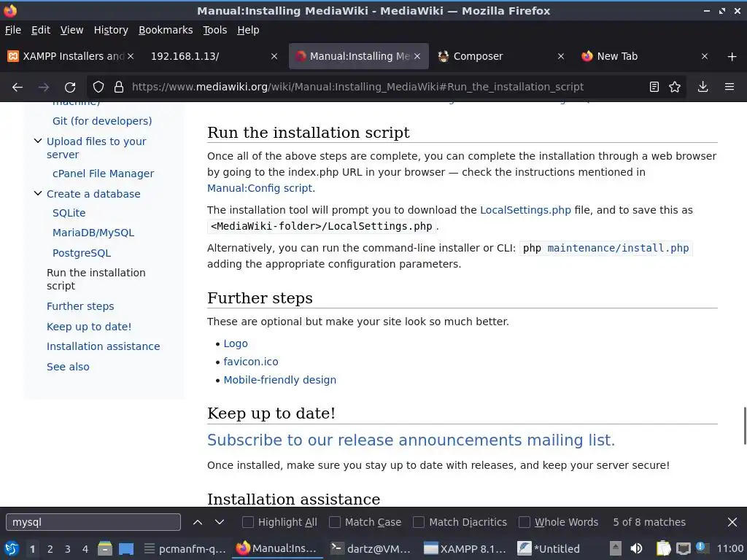This screenshot has width=747, height=560.
Task: Enable Highlight All checkbox
Action: (248, 522)
